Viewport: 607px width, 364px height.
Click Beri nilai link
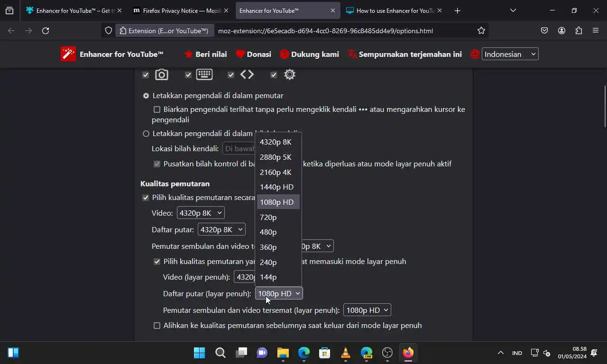pos(205,54)
